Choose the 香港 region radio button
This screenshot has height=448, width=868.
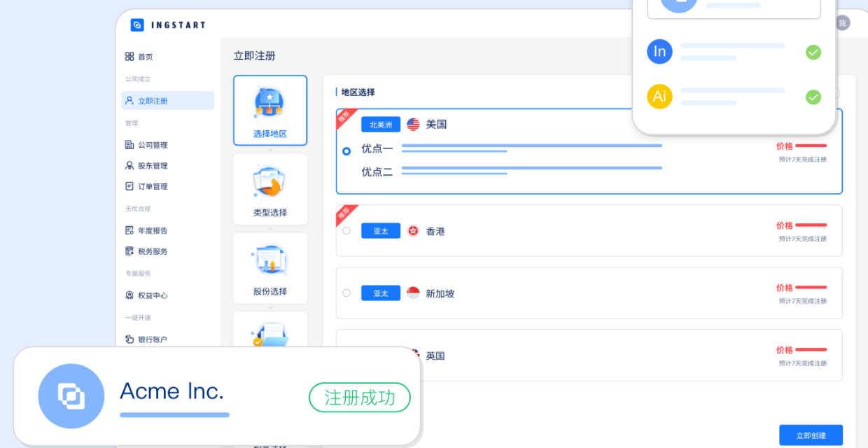[346, 231]
